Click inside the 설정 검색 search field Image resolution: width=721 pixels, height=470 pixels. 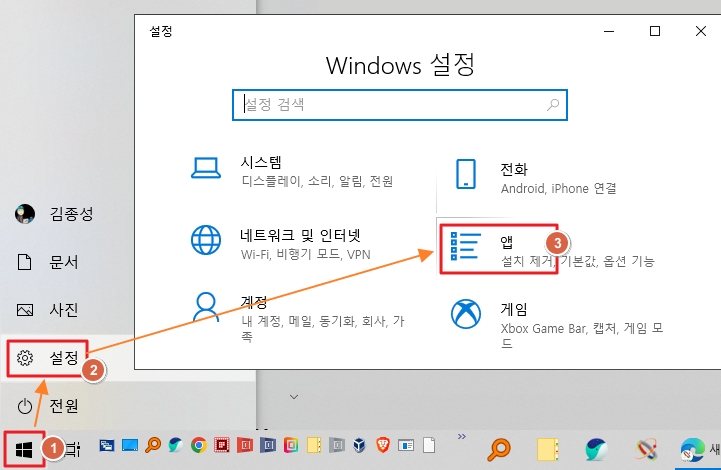pos(400,105)
